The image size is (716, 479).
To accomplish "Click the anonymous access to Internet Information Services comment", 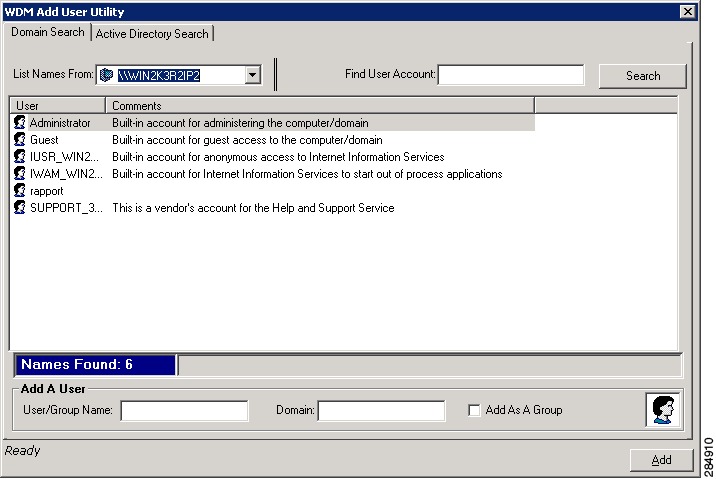I will click(x=278, y=157).
